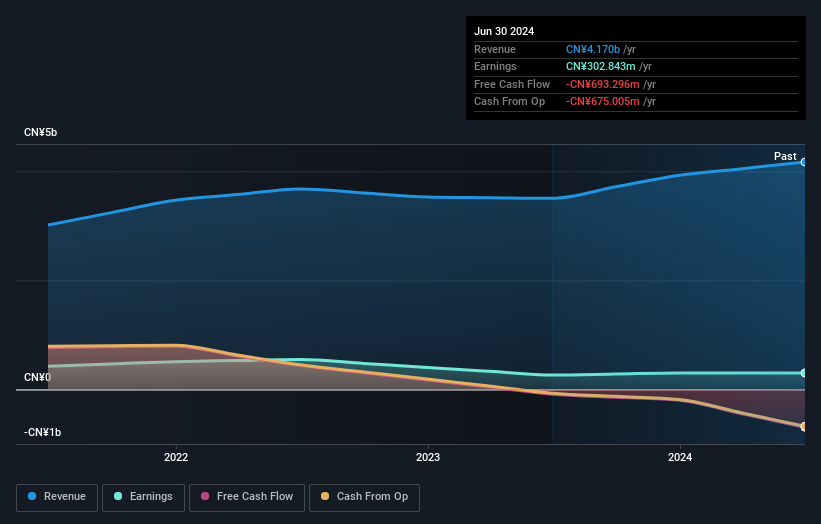The image size is (821, 524).
Task: Click the Past label on chart
Action: (785, 156)
